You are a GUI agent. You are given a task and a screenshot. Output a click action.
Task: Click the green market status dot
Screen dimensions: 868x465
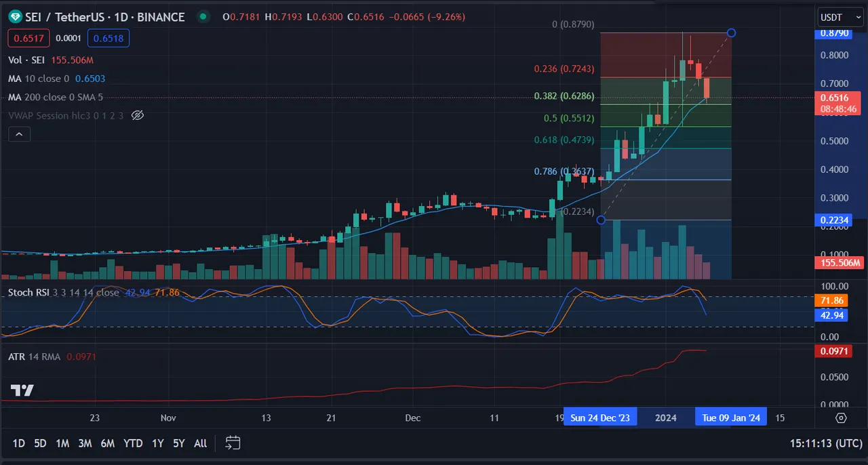pos(203,17)
